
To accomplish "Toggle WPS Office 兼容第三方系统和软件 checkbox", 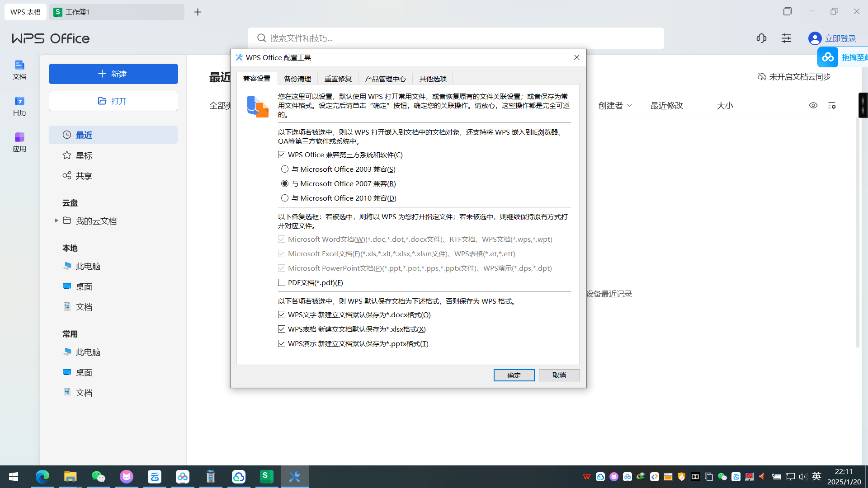I will [282, 155].
